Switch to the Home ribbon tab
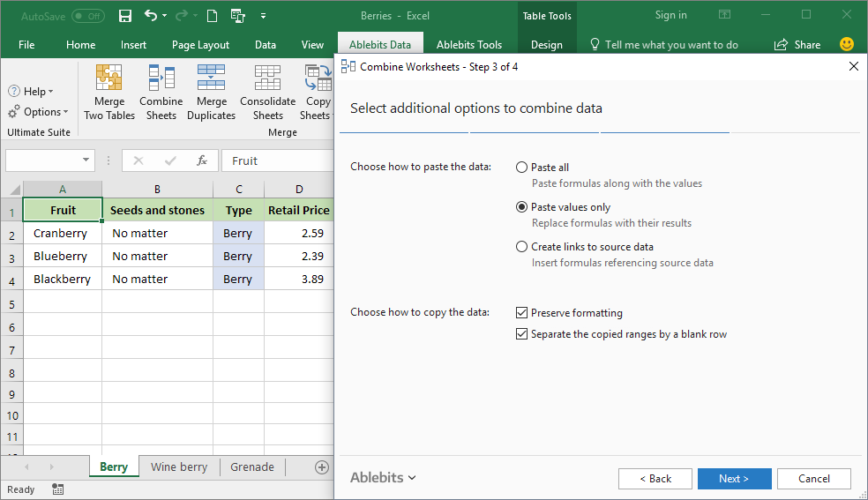Screen dimensions: 868x500 pyautogui.click(x=80, y=45)
